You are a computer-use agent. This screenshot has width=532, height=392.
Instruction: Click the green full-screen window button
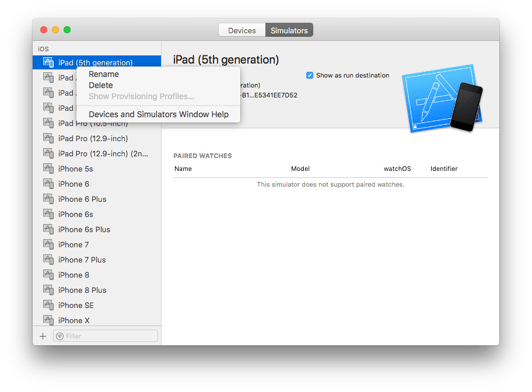67,30
